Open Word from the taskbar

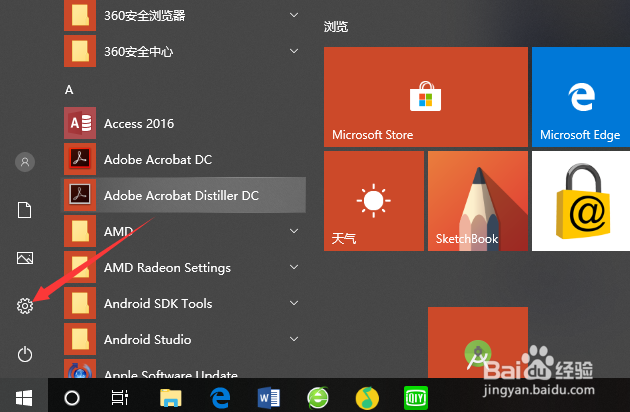pos(269,398)
